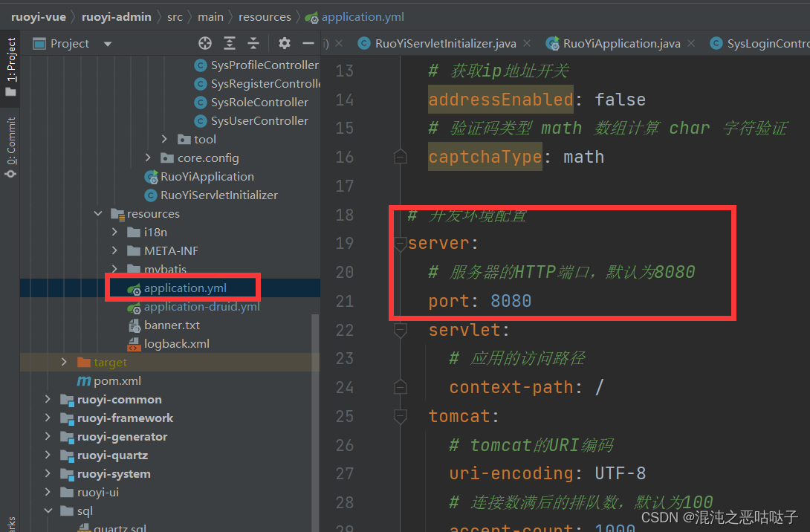The height and width of the screenshot is (532, 810).
Task: Expand the target folder
Action: point(64,362)
